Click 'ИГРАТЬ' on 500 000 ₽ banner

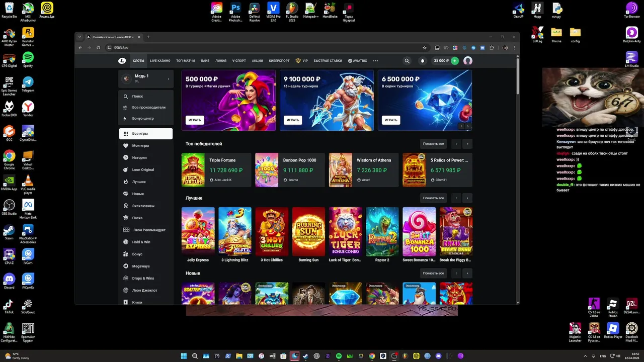(x=195, y=120)
